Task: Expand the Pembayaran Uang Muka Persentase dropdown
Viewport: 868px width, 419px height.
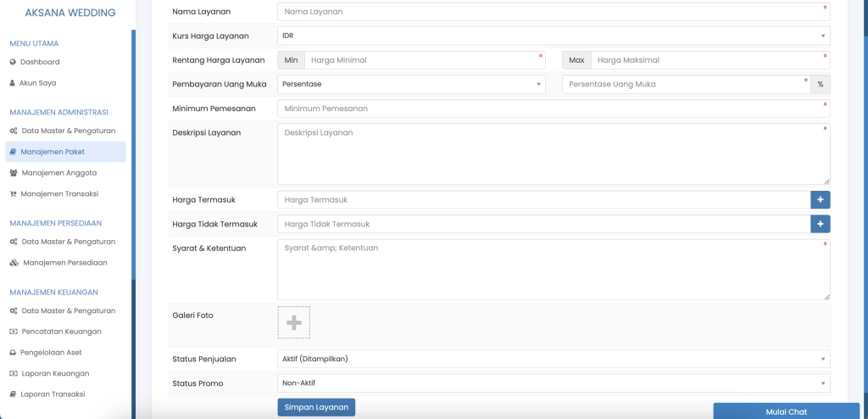Action: click(x=411, y=84)
